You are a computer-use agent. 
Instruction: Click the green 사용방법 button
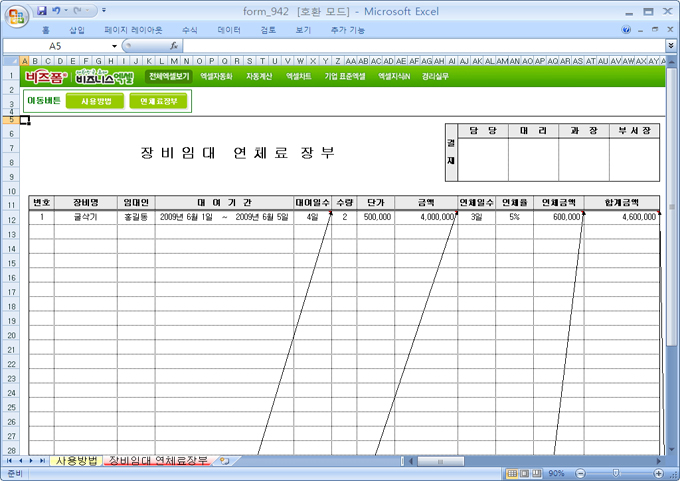95,101
